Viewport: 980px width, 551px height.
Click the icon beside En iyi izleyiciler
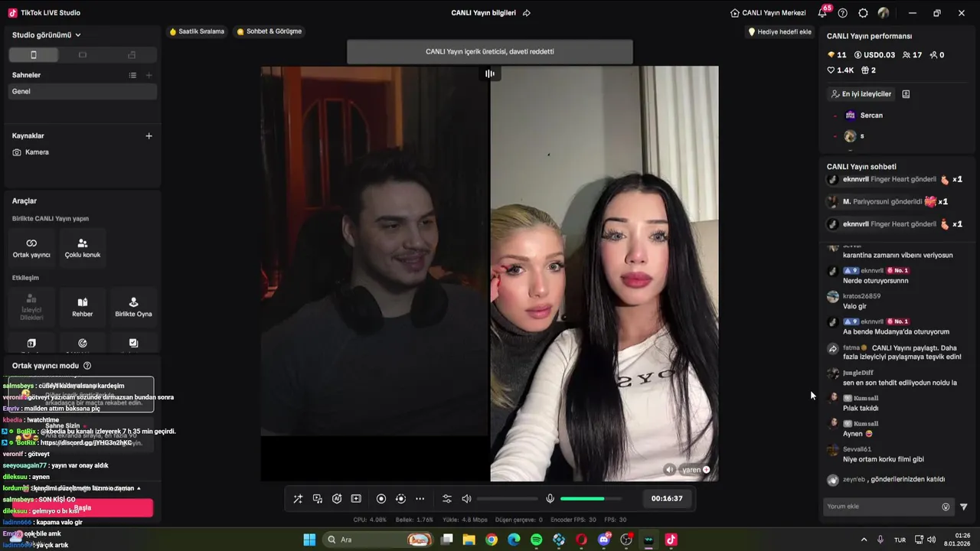906,94
